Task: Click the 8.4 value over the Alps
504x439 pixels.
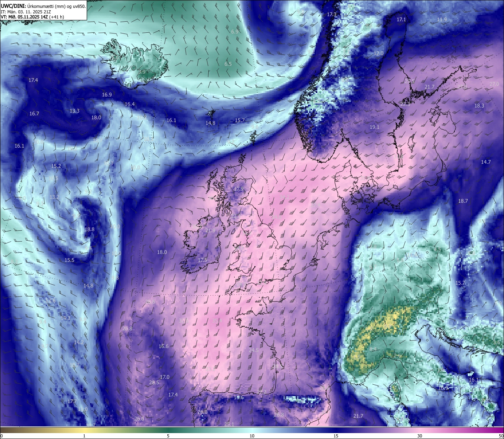Action: [x=373, y=349]
